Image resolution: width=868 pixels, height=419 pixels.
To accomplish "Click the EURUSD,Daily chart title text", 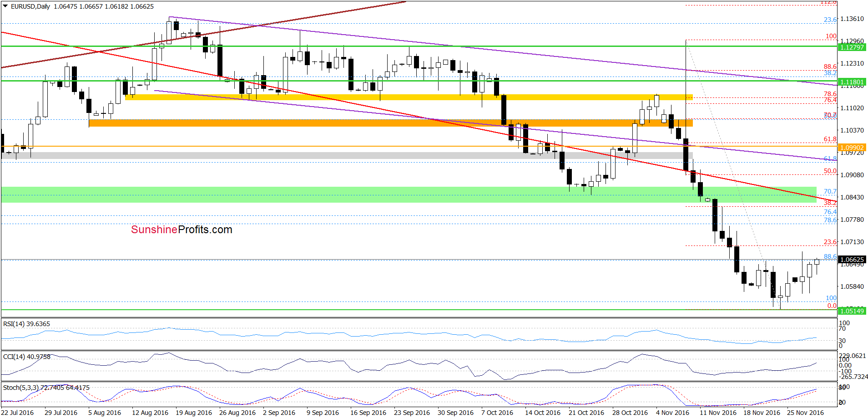I will point(30,6).
